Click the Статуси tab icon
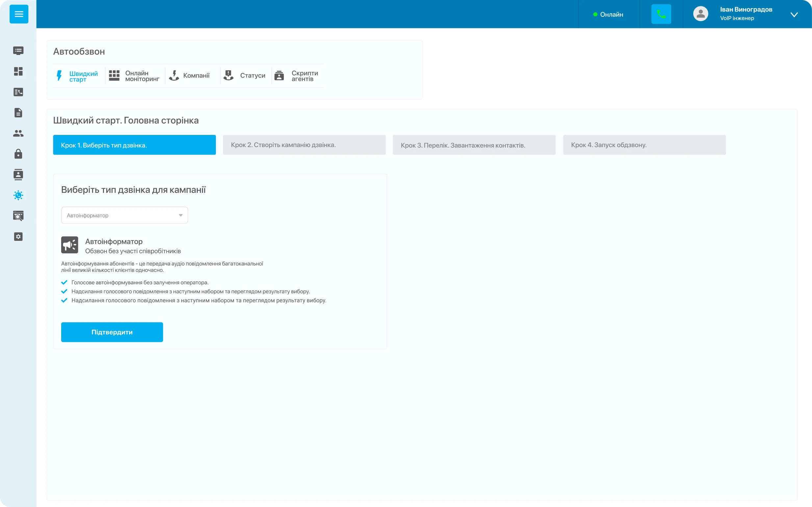Viewport: 812px width, 507px height. point(229,75)
